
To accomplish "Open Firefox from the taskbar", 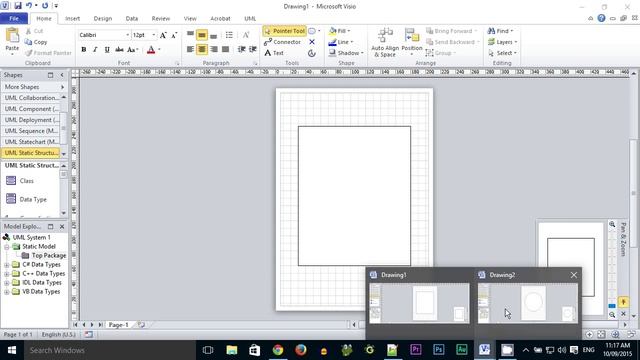I will click(x=301, y=350).
